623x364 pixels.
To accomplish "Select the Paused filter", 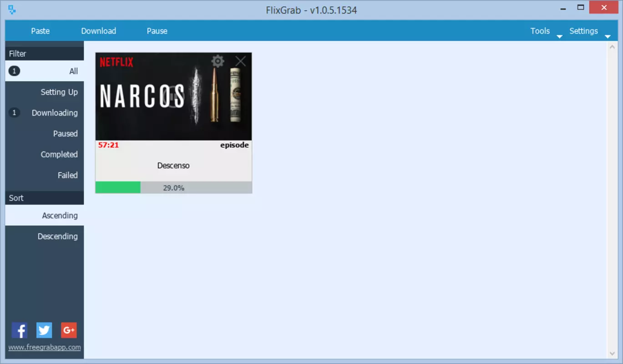I will point(45,134).
